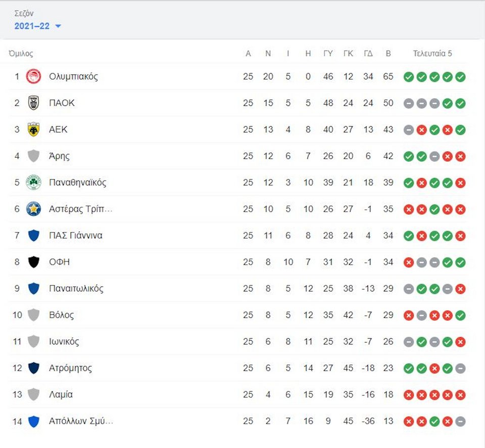
Task: Click the ΑΕΚ yellow crest icon
Action: (33, 129)
